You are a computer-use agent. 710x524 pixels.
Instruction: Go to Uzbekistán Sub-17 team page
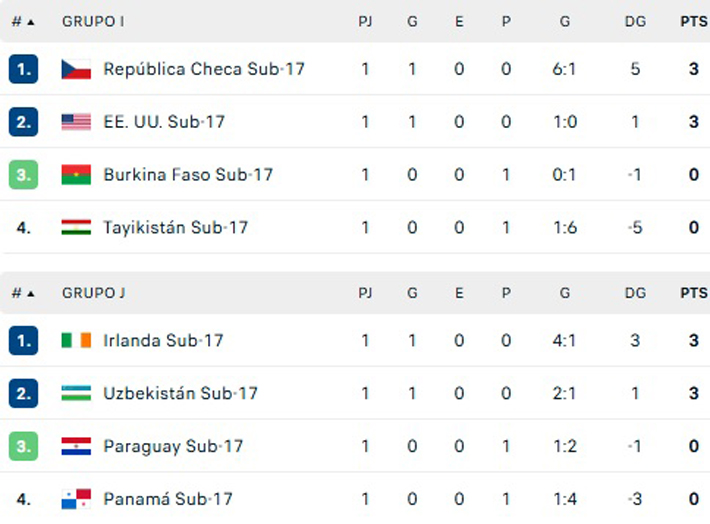tap(180, 394)
